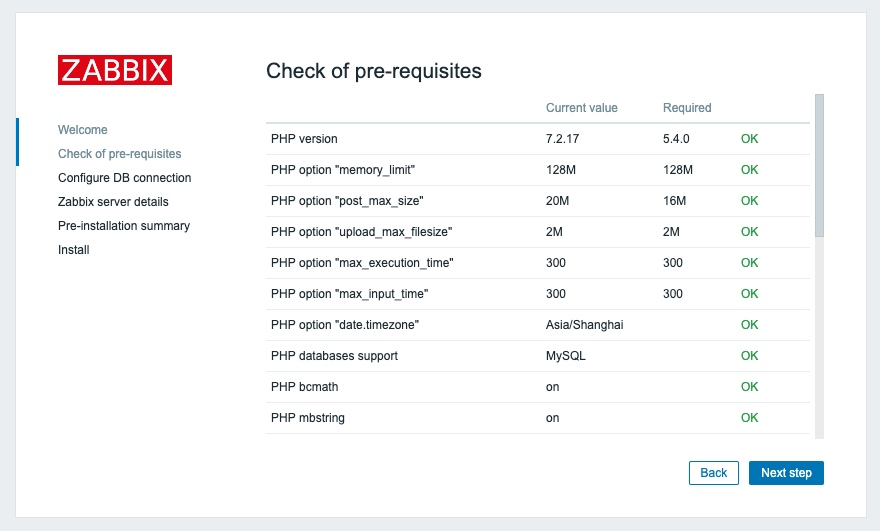Click the OK status for memory_limit

[x=749, y=170]
